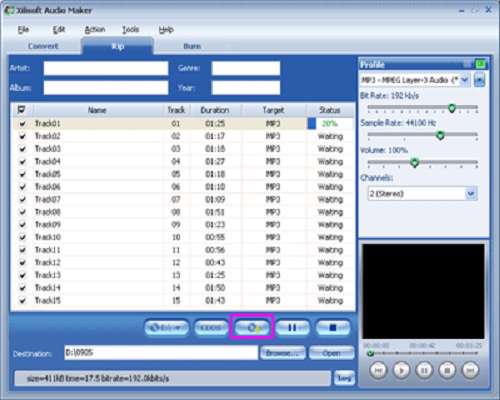The height and width of the screenshot is (400, 500).
Task: Open the Edit menu
Action: click(x=59, y=30)
